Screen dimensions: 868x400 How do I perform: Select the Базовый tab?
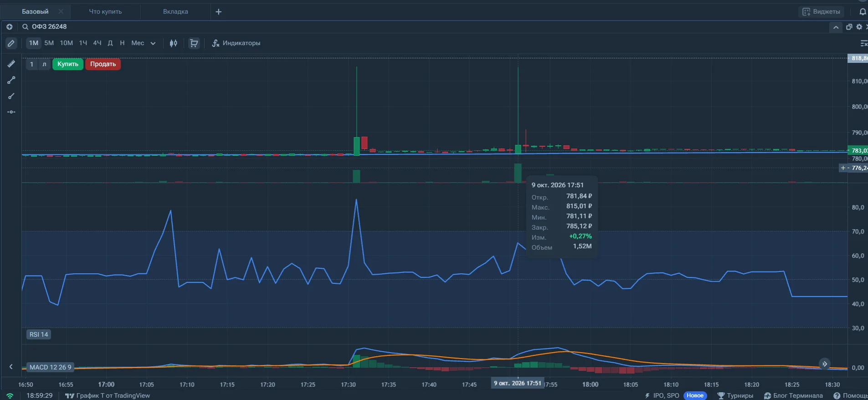coord(35,12)
